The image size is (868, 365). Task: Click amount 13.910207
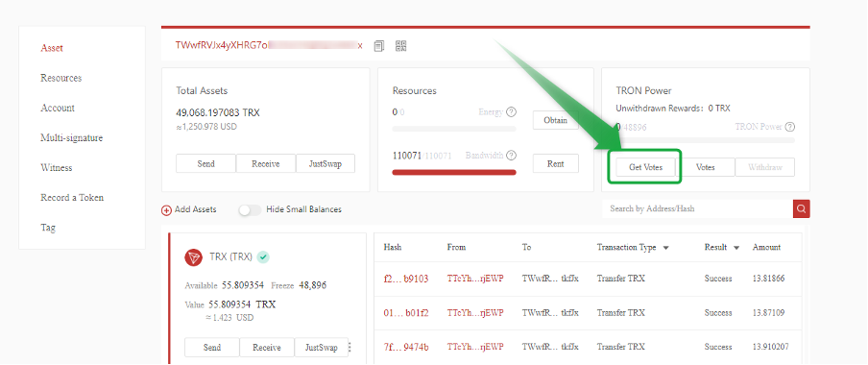tap(771, 348)
